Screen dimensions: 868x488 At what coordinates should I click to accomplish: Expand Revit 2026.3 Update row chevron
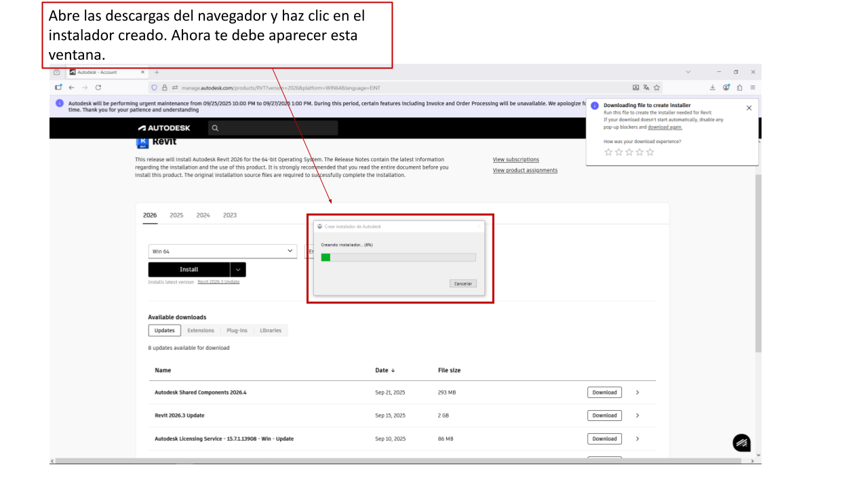point(637,415)
